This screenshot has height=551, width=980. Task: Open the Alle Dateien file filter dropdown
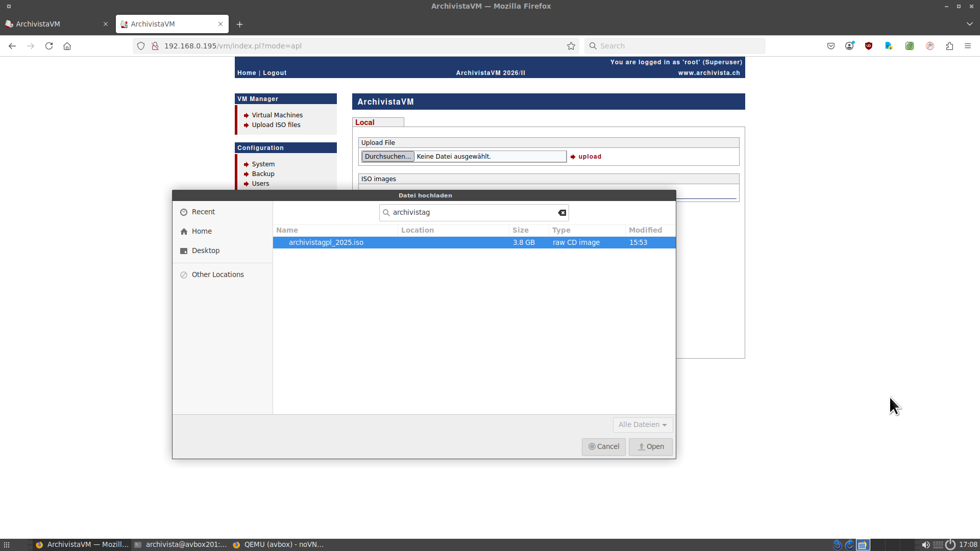643,424
